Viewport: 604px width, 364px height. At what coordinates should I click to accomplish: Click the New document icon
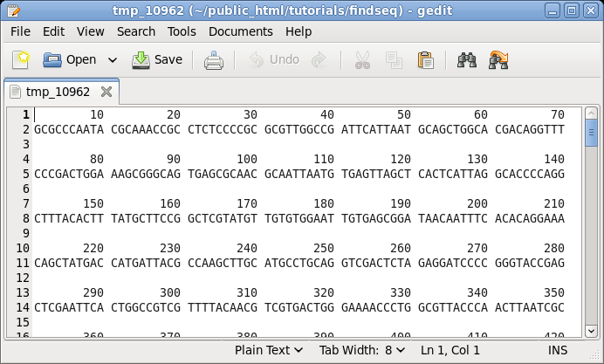pos(22,60)
